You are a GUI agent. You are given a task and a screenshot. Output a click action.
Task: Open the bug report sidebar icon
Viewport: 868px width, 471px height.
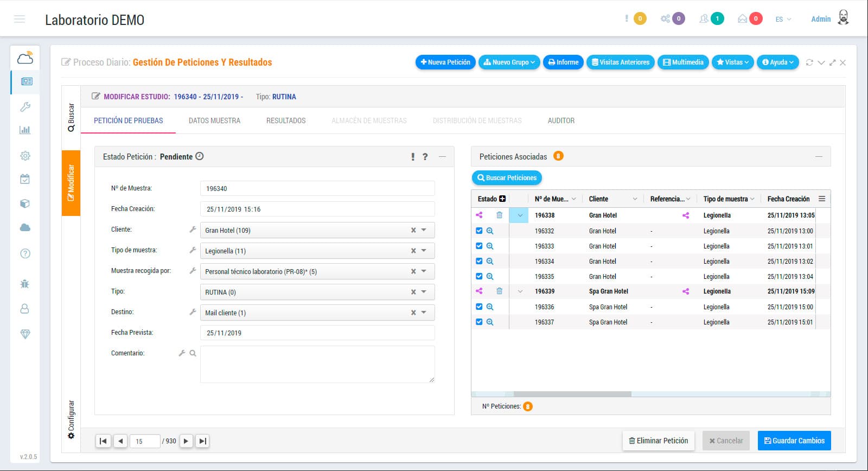25,284
